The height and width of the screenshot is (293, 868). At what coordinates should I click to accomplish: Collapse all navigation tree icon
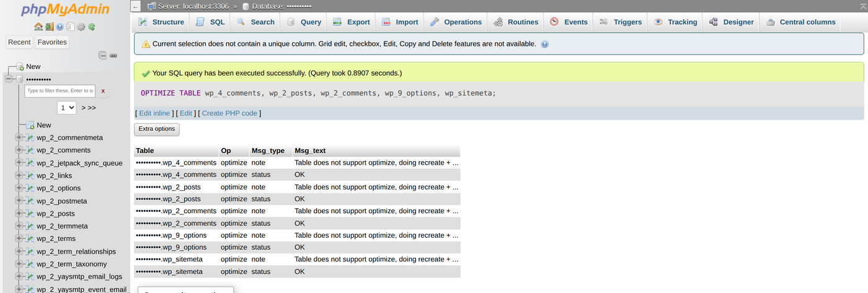tap(103, 55)
